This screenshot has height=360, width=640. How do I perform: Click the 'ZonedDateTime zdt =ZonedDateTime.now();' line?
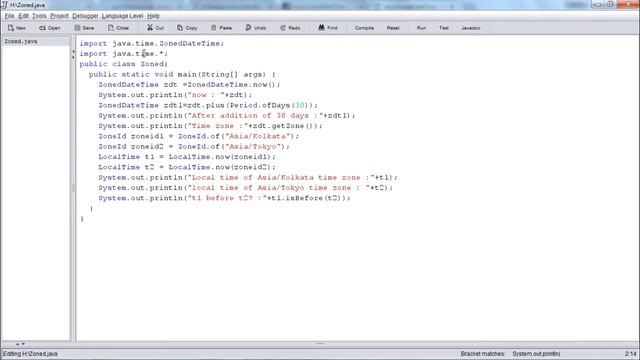(x=189, y=84)
